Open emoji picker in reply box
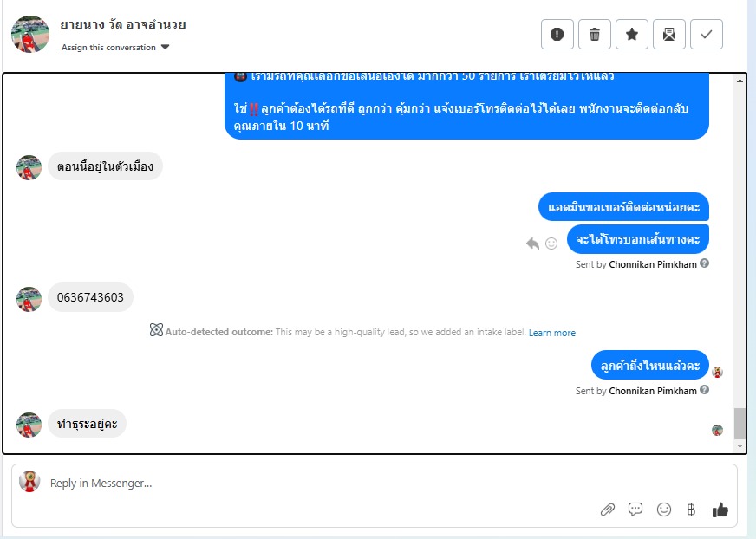756x539 pixels. 664,510
